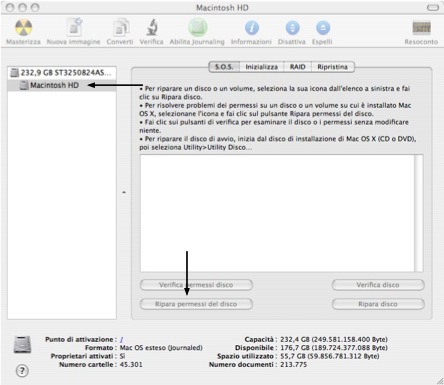Click the Abilita Journaling icon
The height and width of the screenshot is (385, 444).
pos(197,27)
